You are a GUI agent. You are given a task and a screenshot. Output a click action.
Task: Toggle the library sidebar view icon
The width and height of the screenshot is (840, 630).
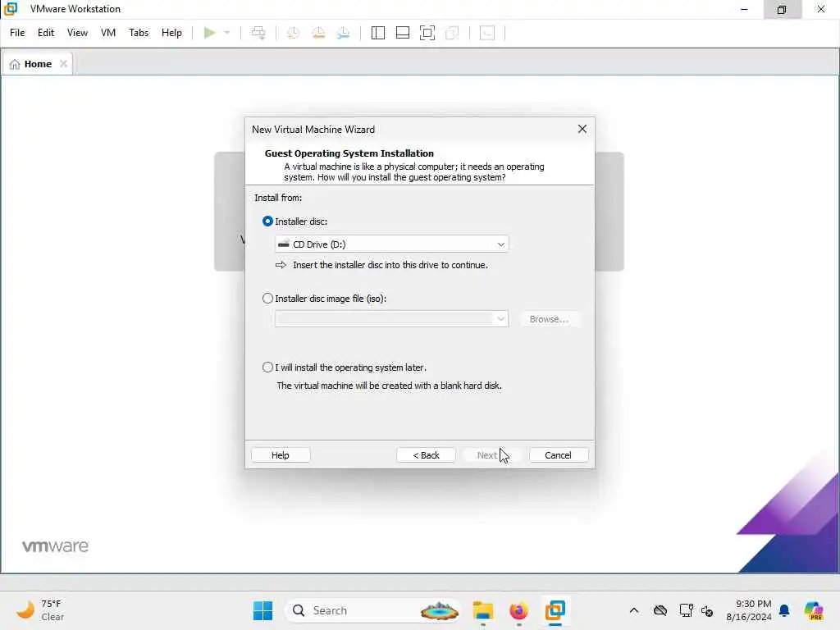(x=377, y=33)
